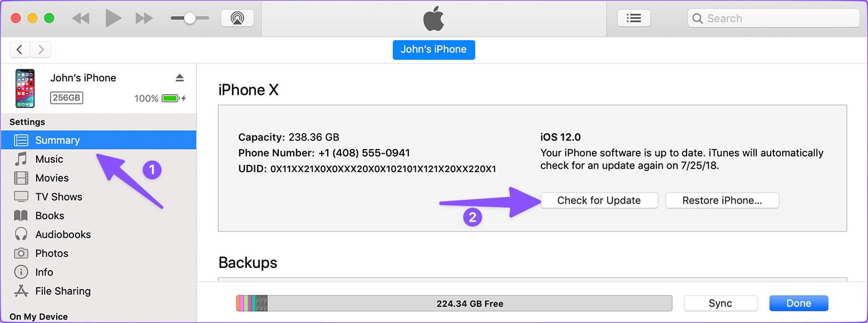The image size is (868, 323).
Task: Click the Music note icon
Action: click(x=21, y=159)
